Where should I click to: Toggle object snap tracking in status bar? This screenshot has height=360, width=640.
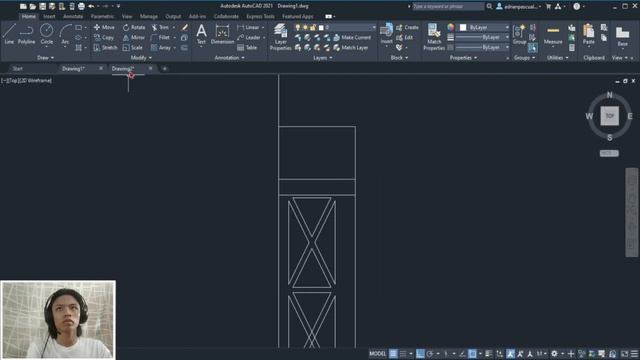click(462, 353)
